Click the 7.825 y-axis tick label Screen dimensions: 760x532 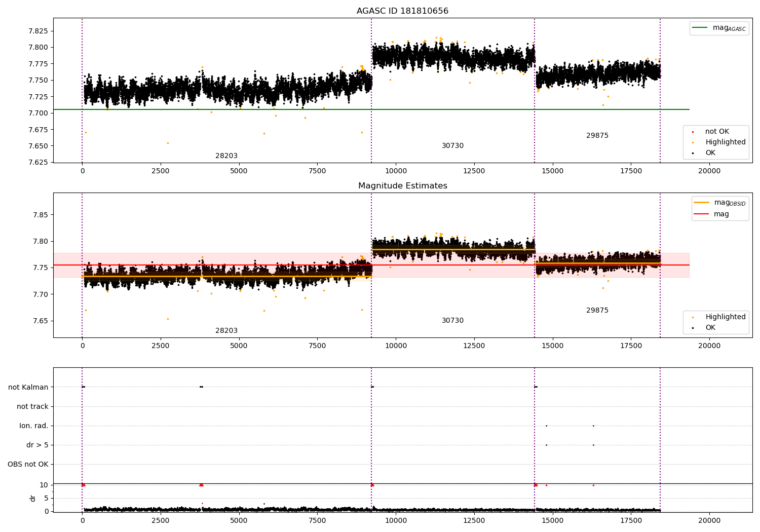tap(38, 31)
